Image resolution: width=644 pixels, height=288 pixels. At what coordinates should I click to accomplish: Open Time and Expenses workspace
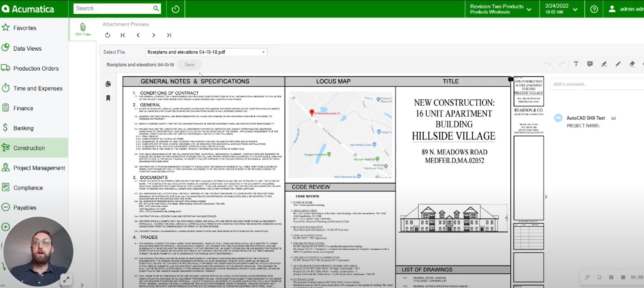[x=38, y=88]
